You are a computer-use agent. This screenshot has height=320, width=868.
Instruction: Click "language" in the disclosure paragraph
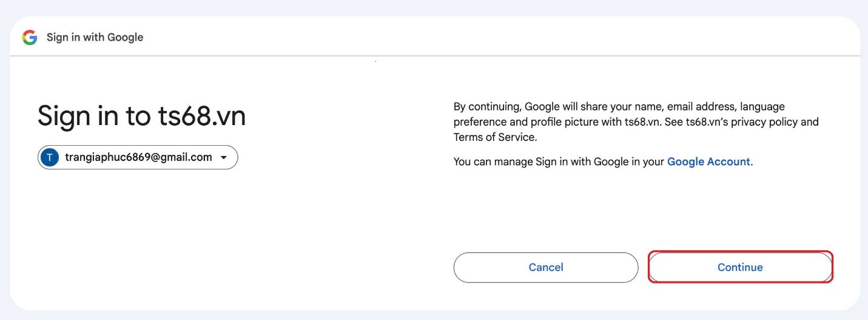762,107
